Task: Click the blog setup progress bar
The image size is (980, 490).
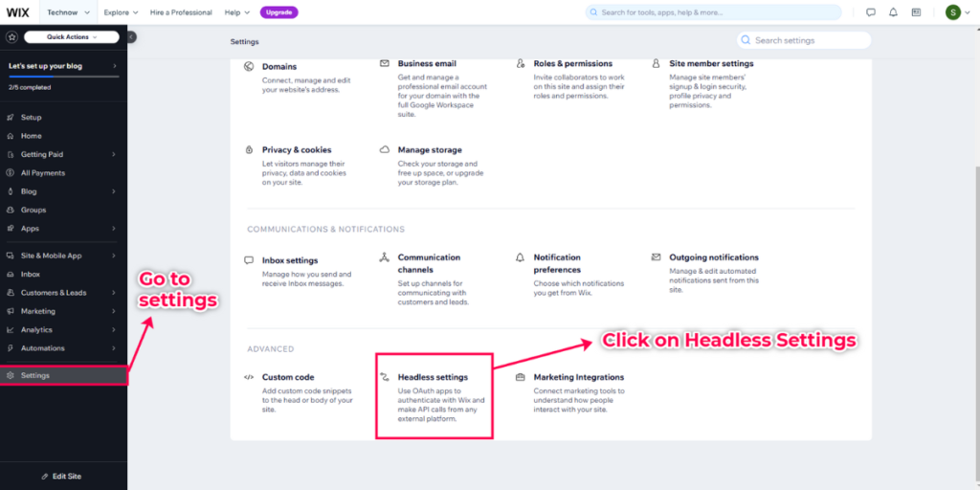Action: point(64,77)
